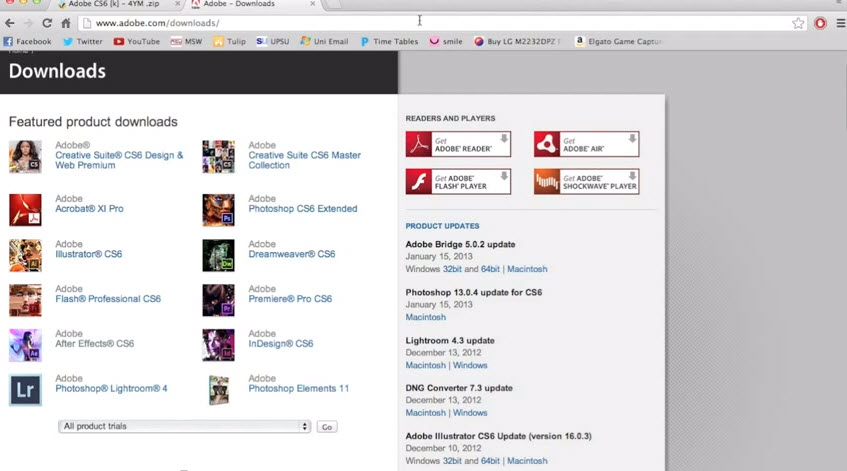Click 32bit link under Adobe Bridge 5.0.2 update

tap(452, 269)
